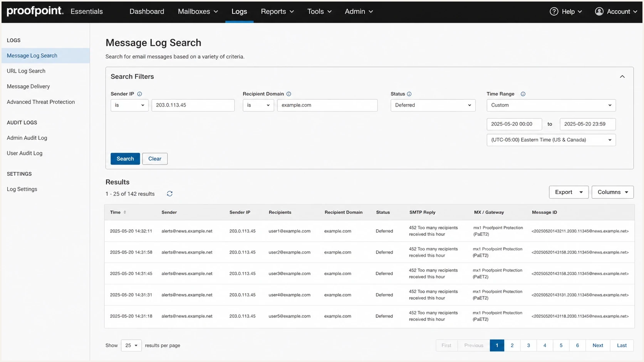
Task: Click the Sender column header
Action: pos(169,212)
